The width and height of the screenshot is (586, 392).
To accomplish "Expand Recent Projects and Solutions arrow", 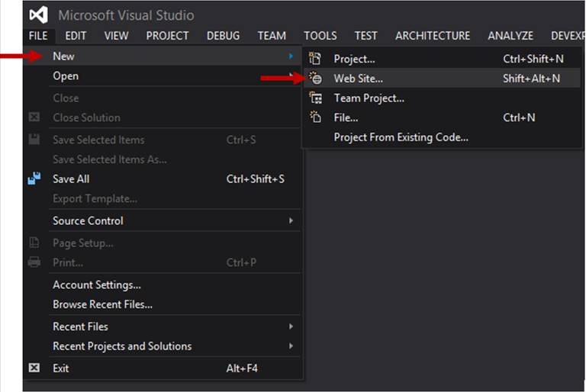I will coord(291,346).
